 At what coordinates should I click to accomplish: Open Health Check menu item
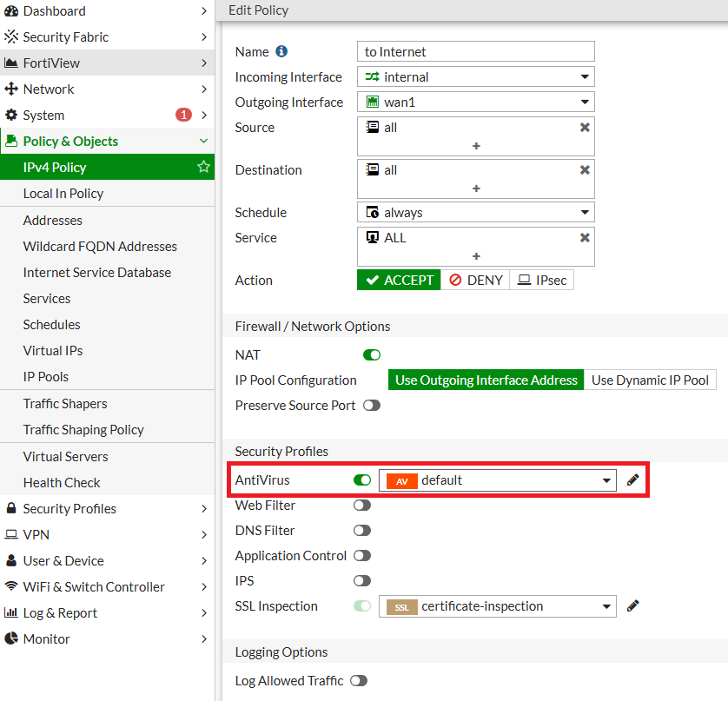(x=107, y=482)
